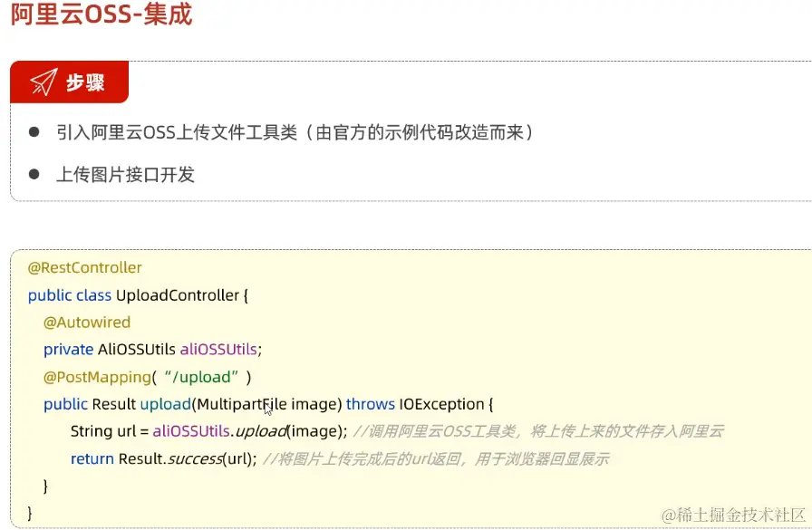This screenshot has width=812, height=530.
Task: Click the bullet dot before 上传图片接口开发
Action: coord(34,174)
